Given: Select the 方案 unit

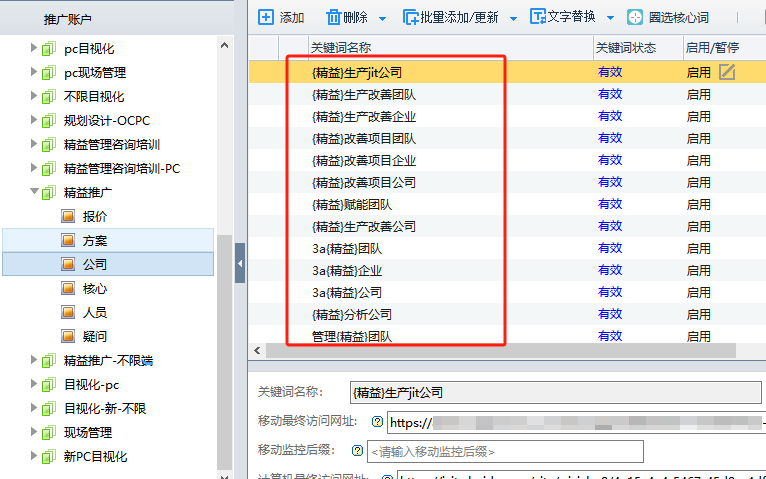Looking at the screenshot, I should point(108,240).
